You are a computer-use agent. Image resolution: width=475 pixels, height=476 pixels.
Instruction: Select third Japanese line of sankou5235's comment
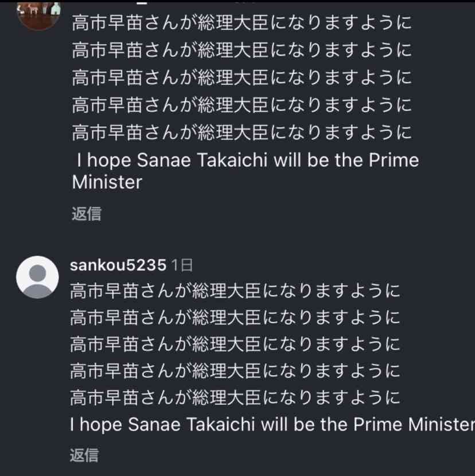click(x=235, y=344)
